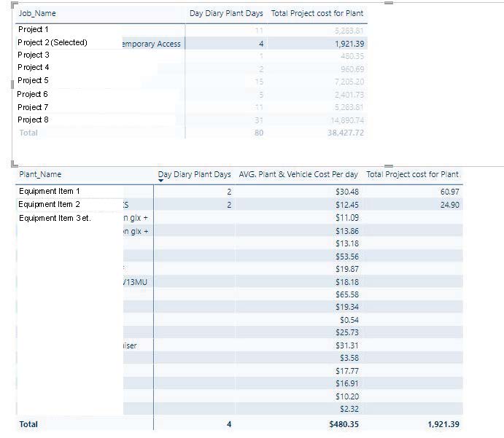The width and height of the screenshot is (504, 438).
Task: Click the top edge resize handle of upper visual
Action: (389, 3)
